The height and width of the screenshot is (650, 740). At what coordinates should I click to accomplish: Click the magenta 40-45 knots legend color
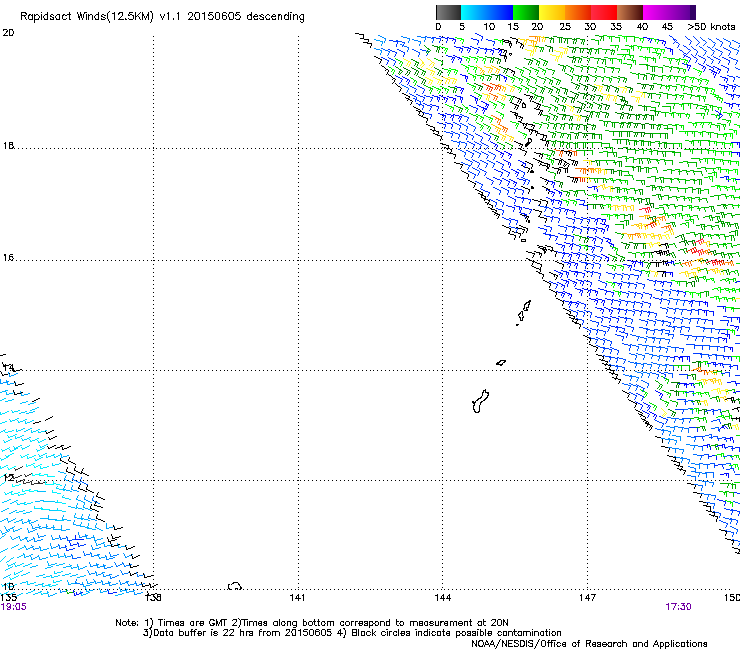pyautogui.click(x=656, y=12)
